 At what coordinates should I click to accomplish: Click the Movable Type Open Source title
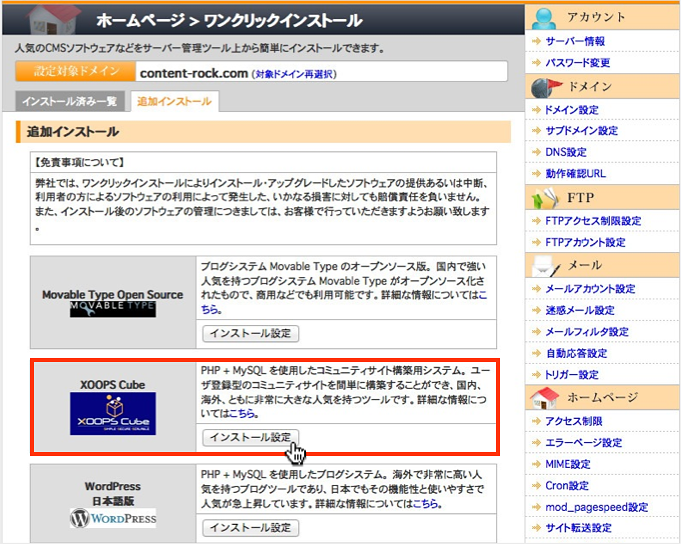[113, 295]
